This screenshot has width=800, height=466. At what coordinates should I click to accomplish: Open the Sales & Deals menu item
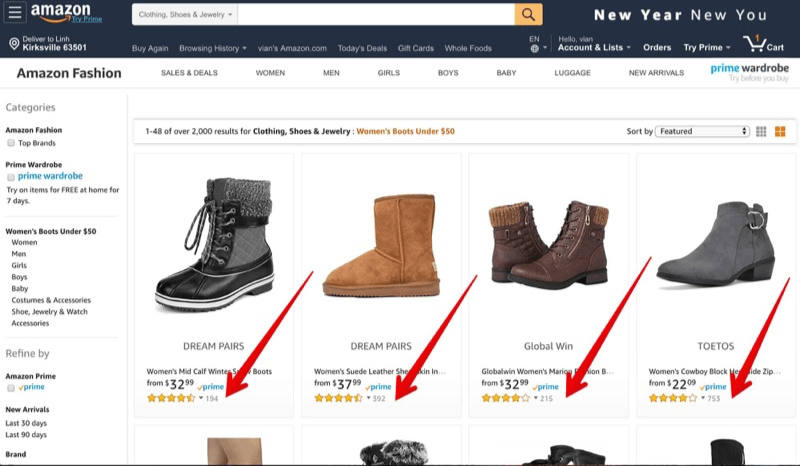click(189, 73)
